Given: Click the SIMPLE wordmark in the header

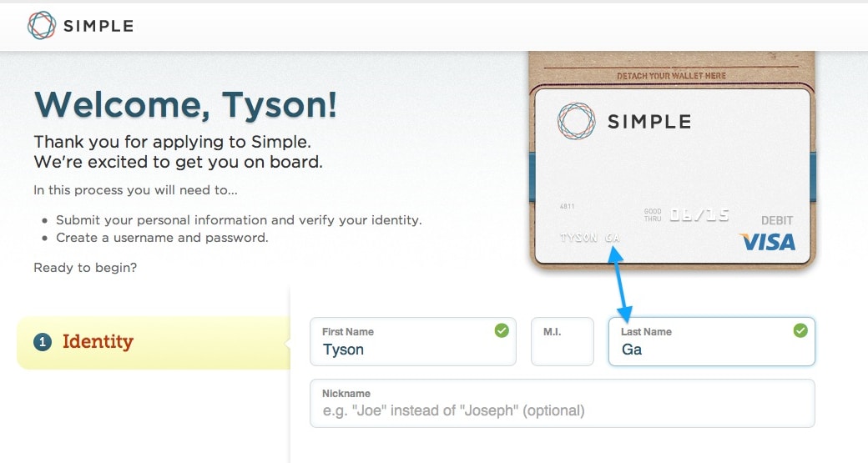Looking at the screenshot, I should tap(98, 26).
